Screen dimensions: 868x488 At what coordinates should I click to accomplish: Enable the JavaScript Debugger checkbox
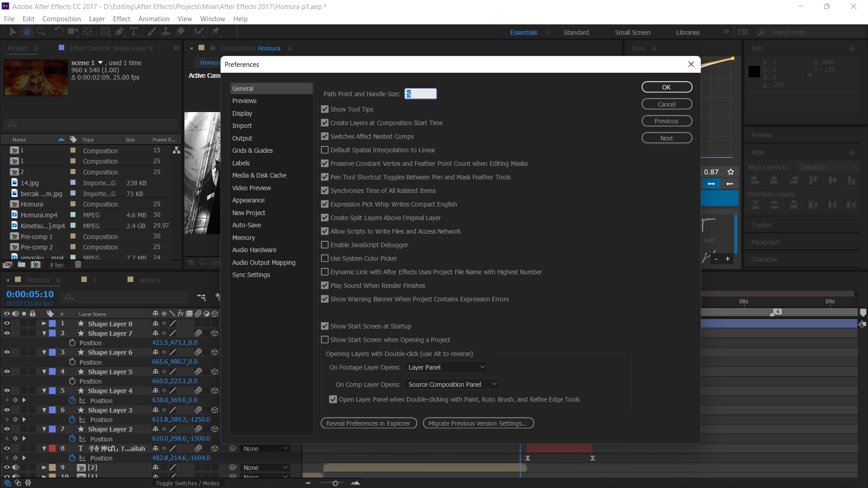(x=325, y=244)
